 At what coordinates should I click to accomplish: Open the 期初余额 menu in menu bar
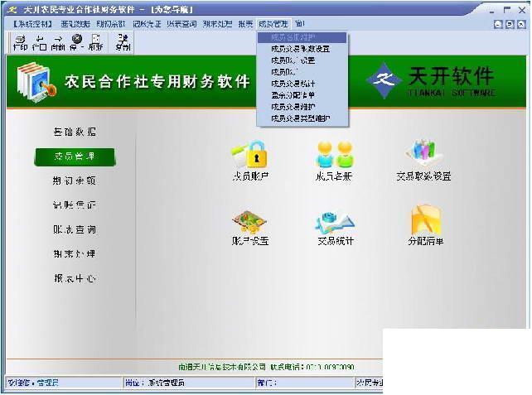[111, 24]
